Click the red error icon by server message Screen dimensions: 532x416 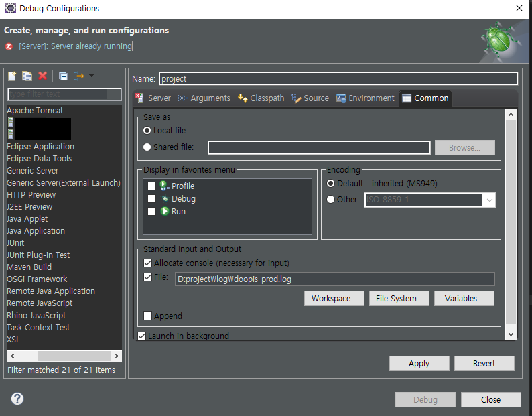(x=9, y=46)
